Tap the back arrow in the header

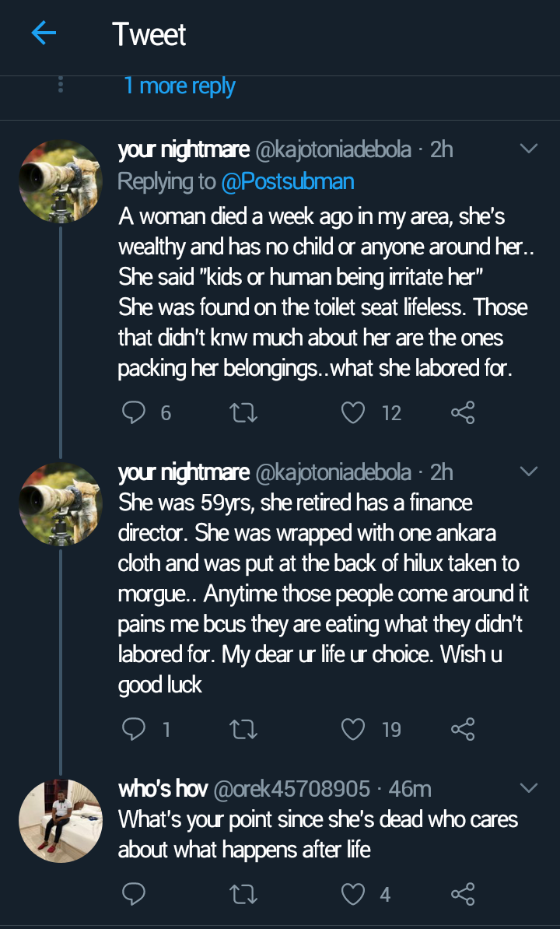pos(44,33)
